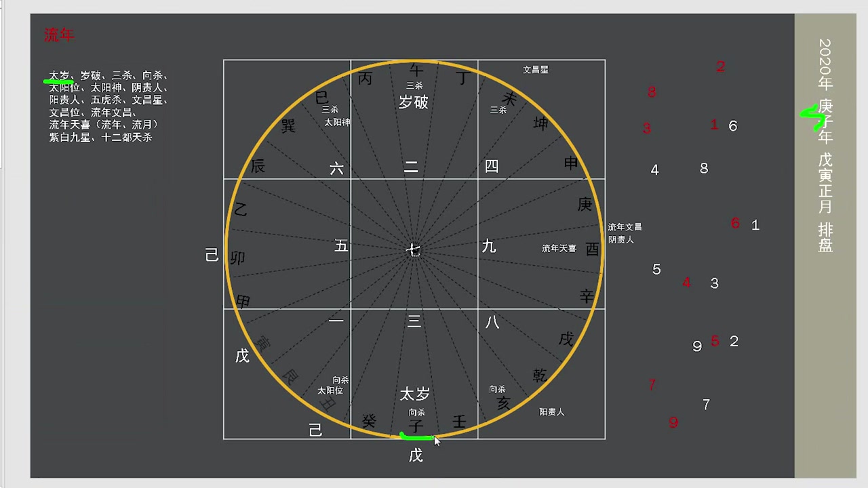
Task: Click the 阴贵人 label beside 酉
Action: click(x=620, y=240)
